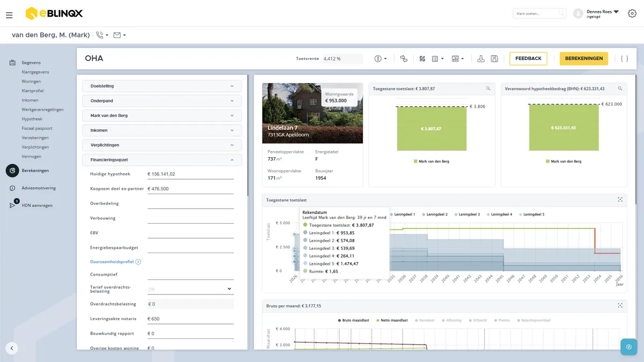Screen dimensions: 644x362
Task: Open the hamburger menu
Action: click(x=9, y=15)
